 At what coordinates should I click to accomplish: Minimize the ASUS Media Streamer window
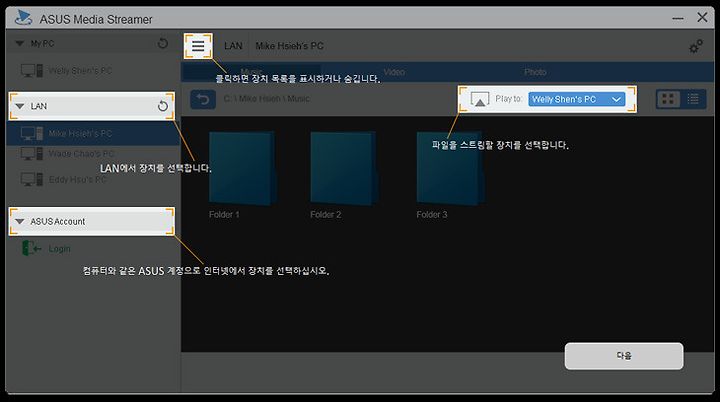click(678, 18)
